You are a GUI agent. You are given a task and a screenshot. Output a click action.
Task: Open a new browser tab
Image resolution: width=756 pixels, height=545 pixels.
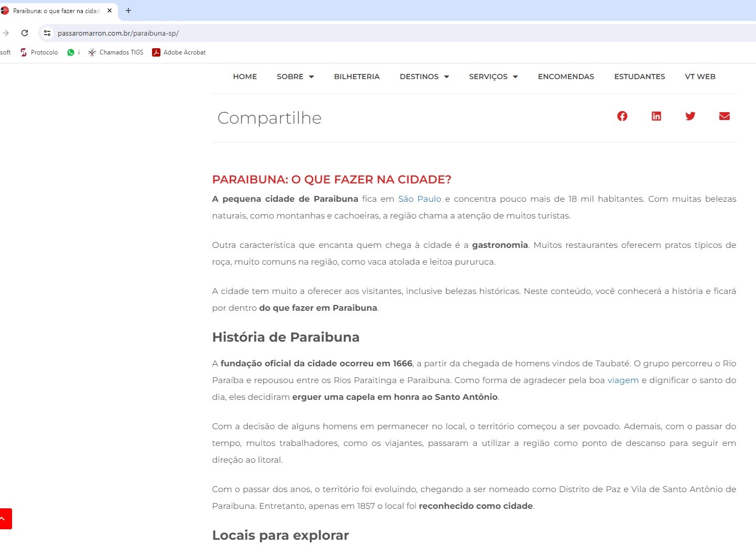(x=128, y=10)
